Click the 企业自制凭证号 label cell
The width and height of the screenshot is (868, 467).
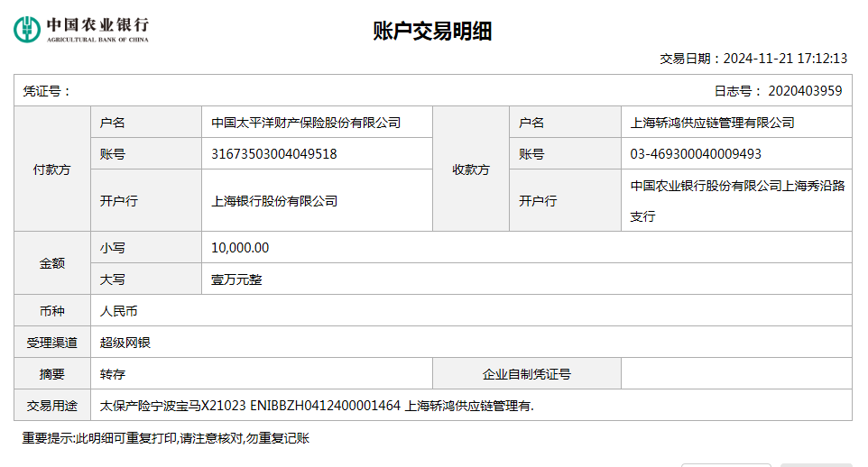526,374
